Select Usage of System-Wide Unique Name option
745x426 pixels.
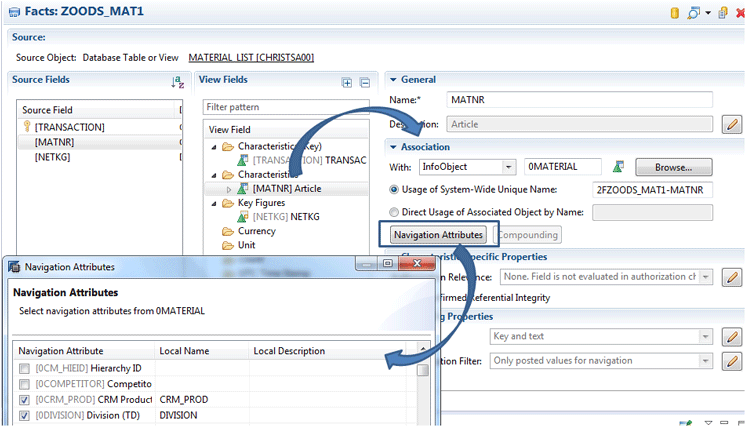[395, 189]
